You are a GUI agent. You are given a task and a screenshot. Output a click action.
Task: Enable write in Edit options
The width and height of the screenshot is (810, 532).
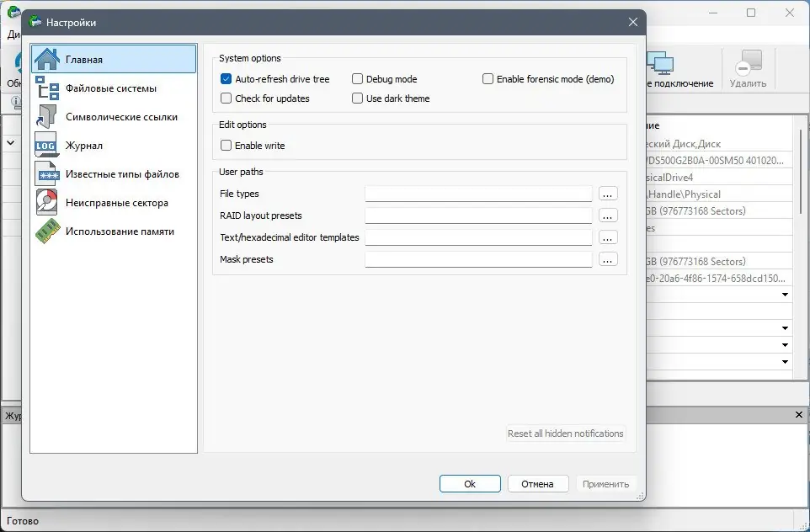click(x=226, y=145)
